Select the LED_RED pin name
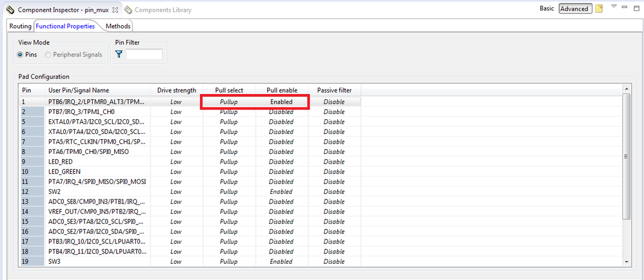644x280 pixels. [x=61, y=162]
